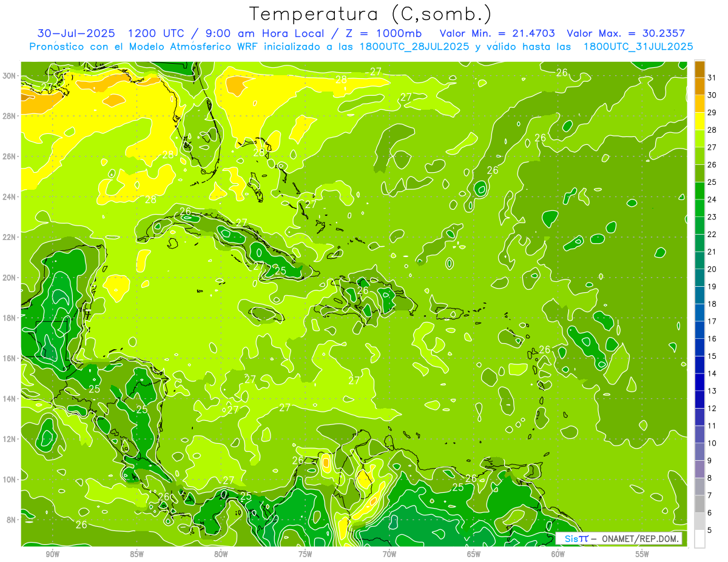Screen dimensions: 728x562
Task: Click the '80W' longitude axis label
Action: (x=221, y=555)
